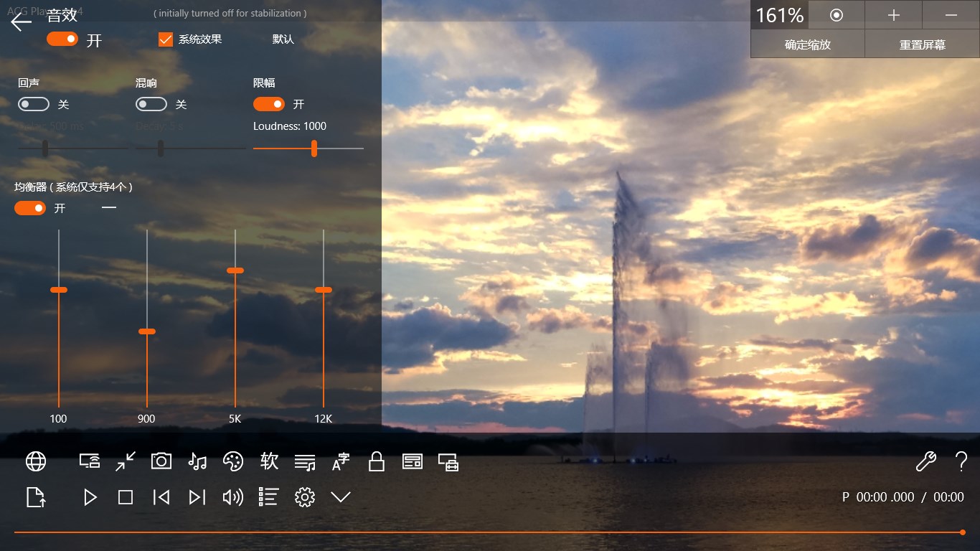Click the 默认 default button
980x551 pixels.
coord(283,39)
